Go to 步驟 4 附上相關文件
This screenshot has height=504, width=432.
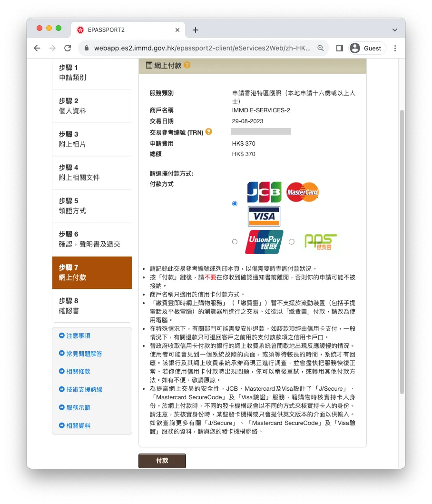click(x=92, y=173)
